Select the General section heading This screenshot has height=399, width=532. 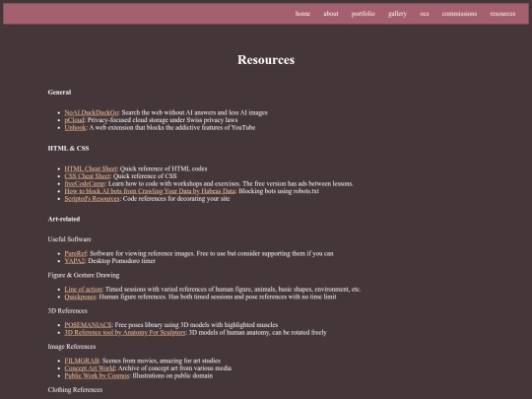[x=59, y=93]
